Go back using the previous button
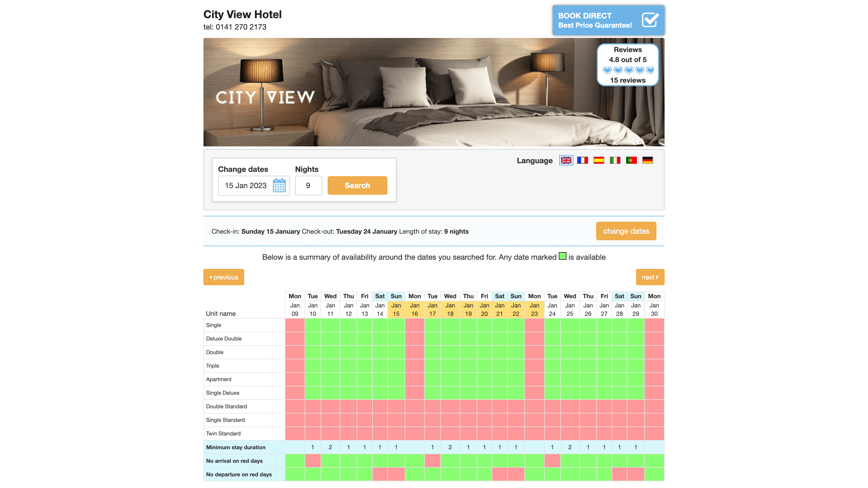 (224, 277)
